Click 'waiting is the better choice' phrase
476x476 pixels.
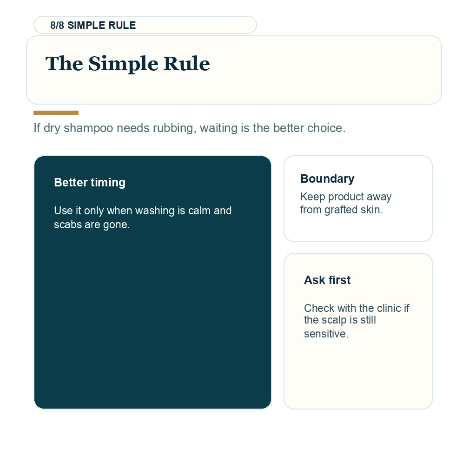click(272, 128)
